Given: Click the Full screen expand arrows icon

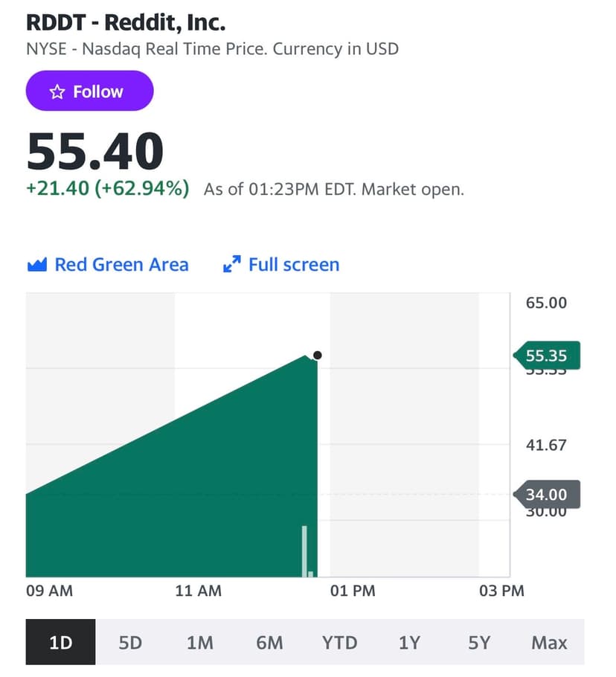Looking at the screenshot, I should [x=232, y=265].
